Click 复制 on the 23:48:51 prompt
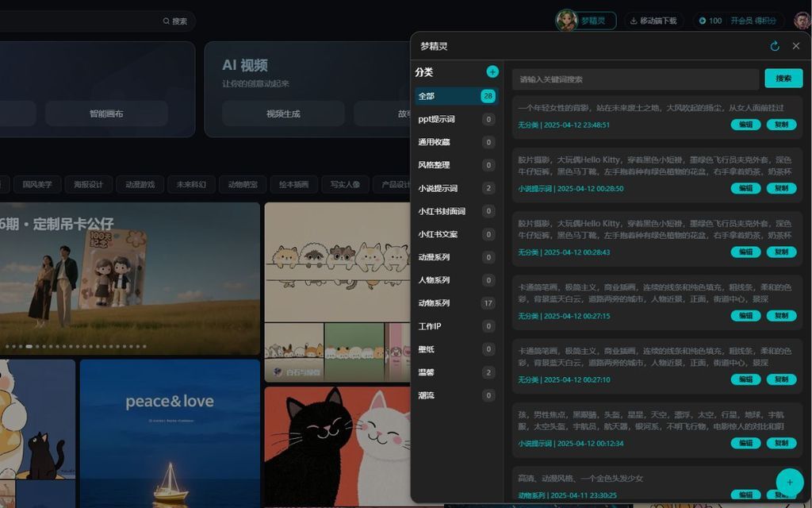 click(x=781, y=125)
